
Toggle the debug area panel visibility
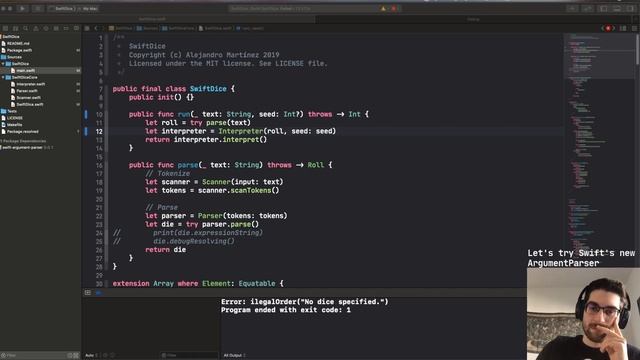coord(617,9)
